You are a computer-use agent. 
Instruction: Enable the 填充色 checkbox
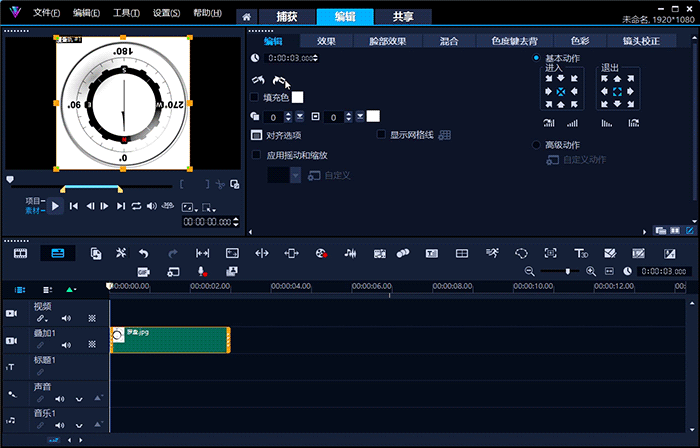[254, 97]
